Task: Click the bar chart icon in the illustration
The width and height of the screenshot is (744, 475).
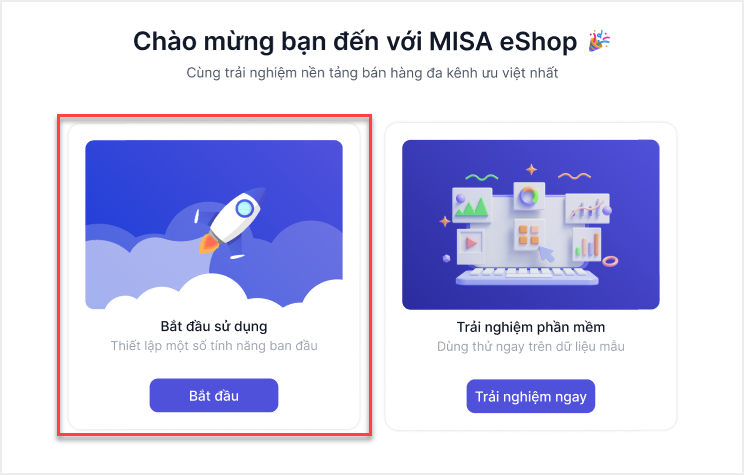Action: point(587,244)
